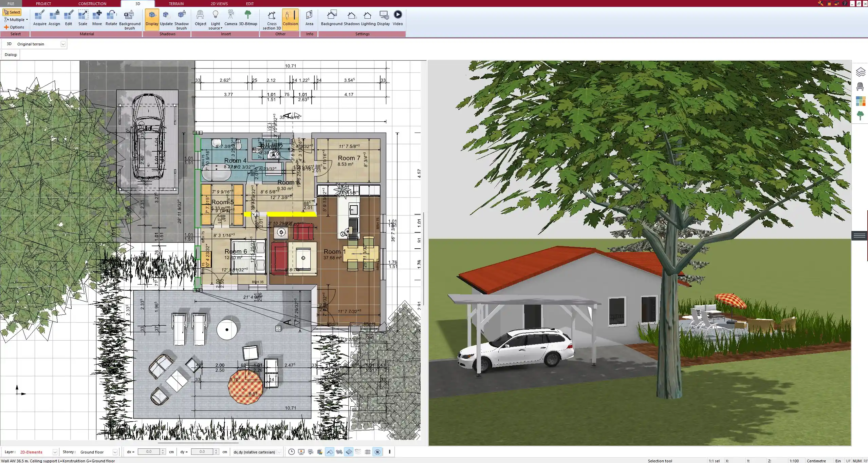Image resolution: width=868 pixels, height=463 pixels.
Task: Open the materials color palette sidebar icon
Action: click(860, 101)
